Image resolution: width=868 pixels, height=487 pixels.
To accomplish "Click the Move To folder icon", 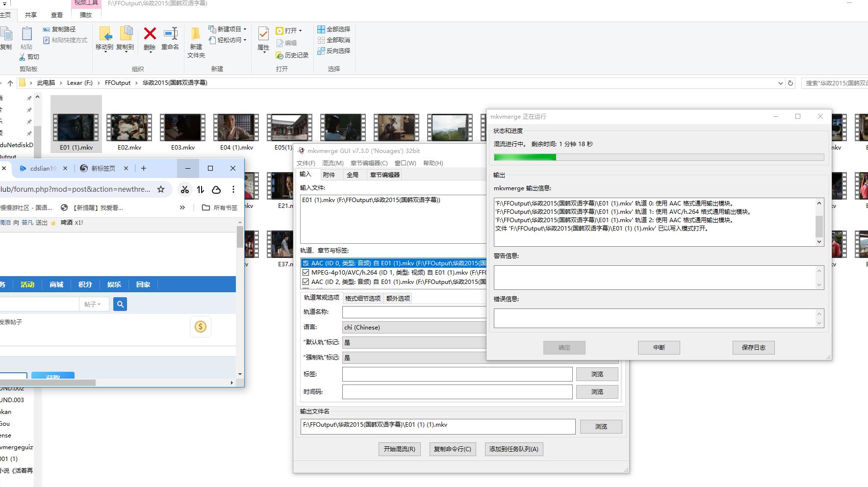I will (105, 34).
